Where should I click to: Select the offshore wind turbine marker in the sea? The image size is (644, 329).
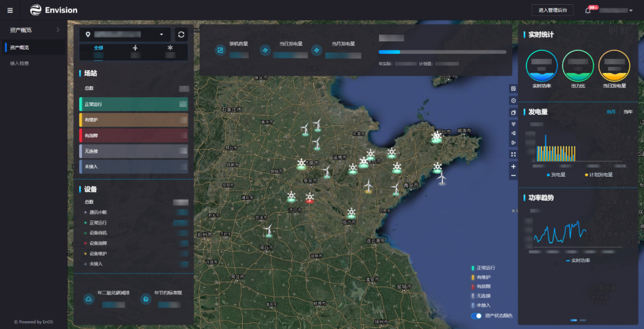pyautogui.click(x=442, y=178)
